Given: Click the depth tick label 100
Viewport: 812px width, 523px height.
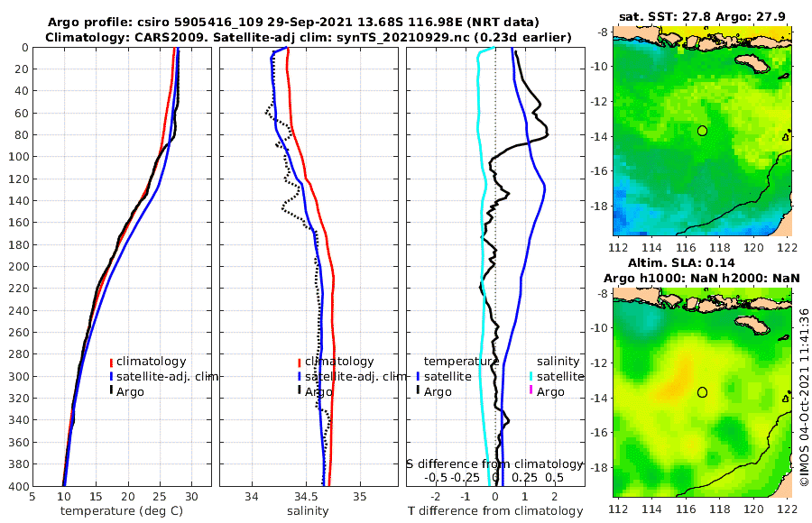Looking at the screenshot, I should (18, 157).
